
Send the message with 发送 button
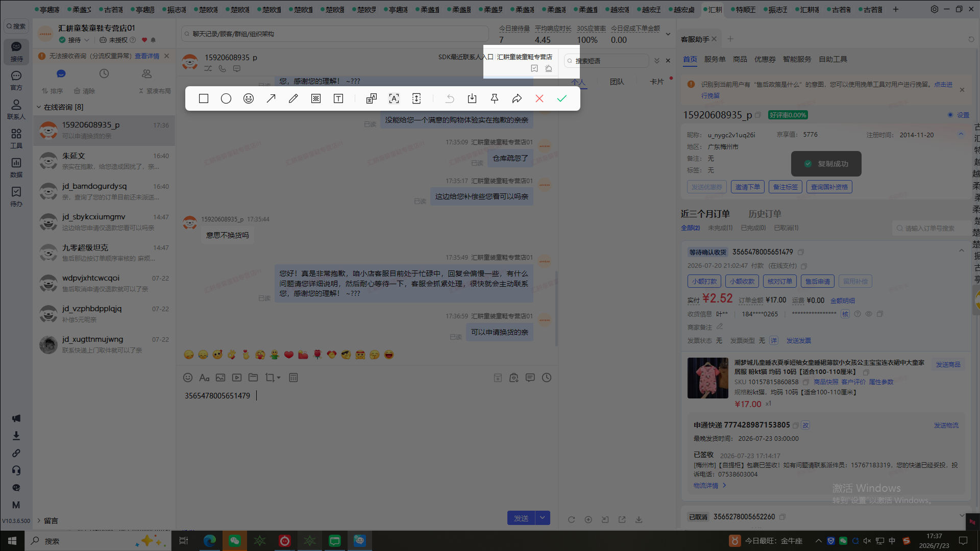[x=521, y=518]
